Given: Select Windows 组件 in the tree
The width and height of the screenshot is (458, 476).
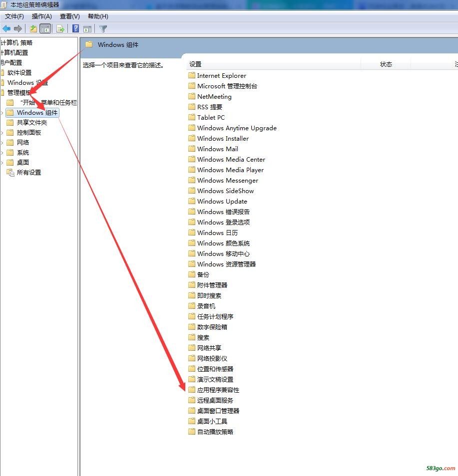Looking at the screenshot, I should (37, 113).
